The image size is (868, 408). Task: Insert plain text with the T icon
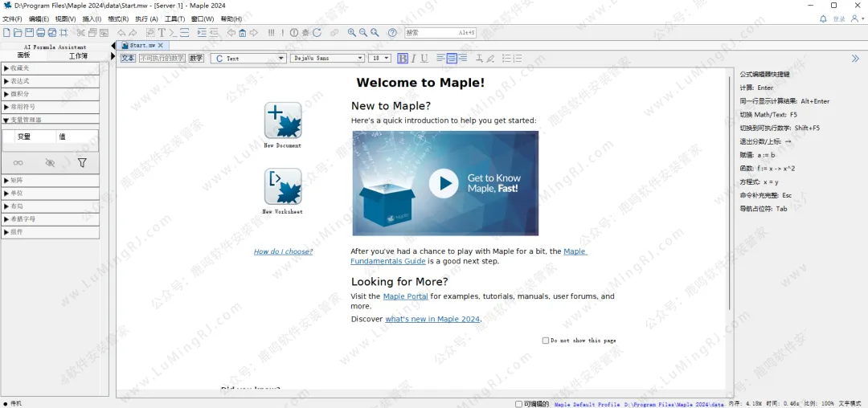pyautogui.click(x=162, y=33)
